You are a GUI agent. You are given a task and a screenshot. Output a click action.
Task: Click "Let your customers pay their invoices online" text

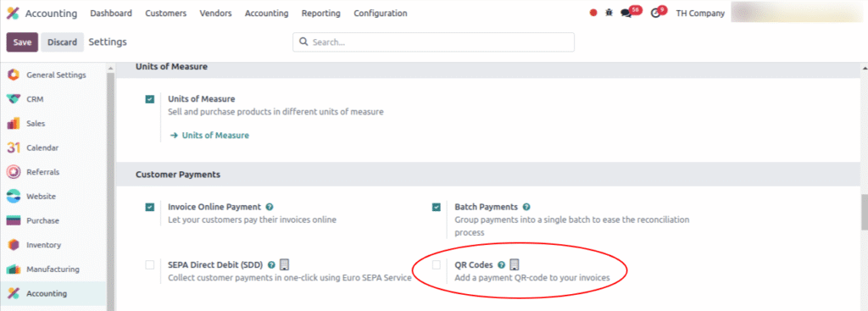pos(252,219)
